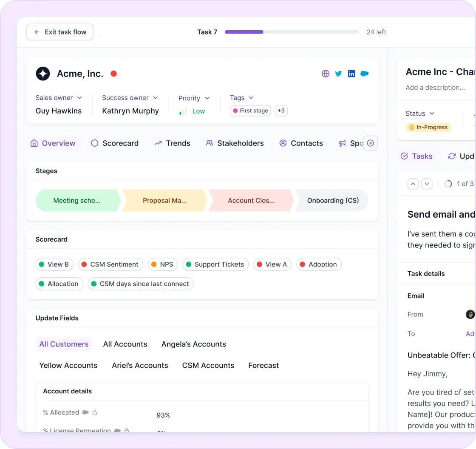Open the website globe icon

point(326,74)
